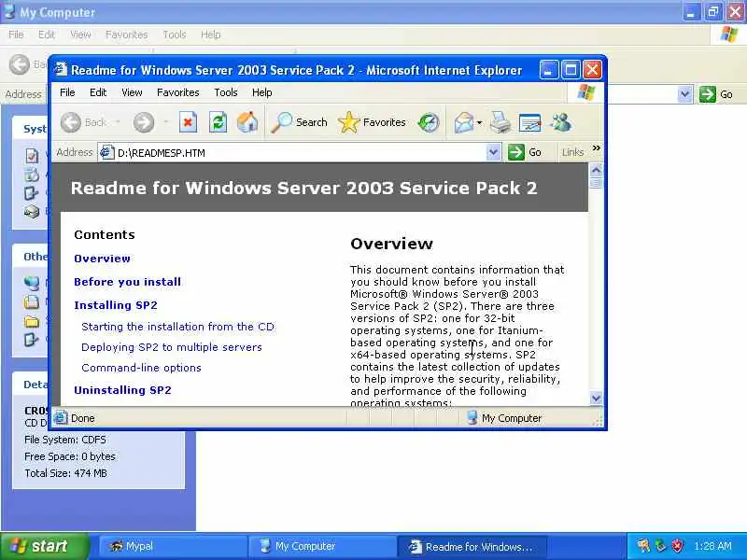The image size is (747, 560).
Task: Click the Start button
Action: point(44,546)
